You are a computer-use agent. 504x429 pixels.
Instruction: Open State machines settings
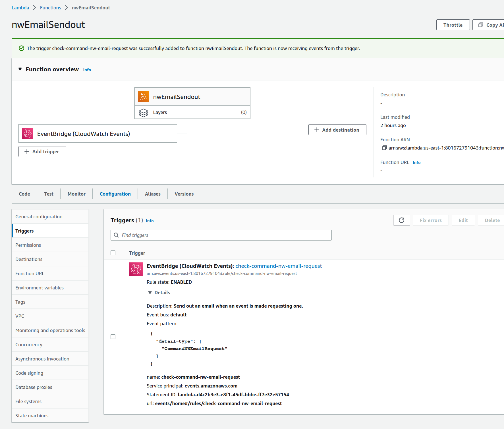coord(50,416)
